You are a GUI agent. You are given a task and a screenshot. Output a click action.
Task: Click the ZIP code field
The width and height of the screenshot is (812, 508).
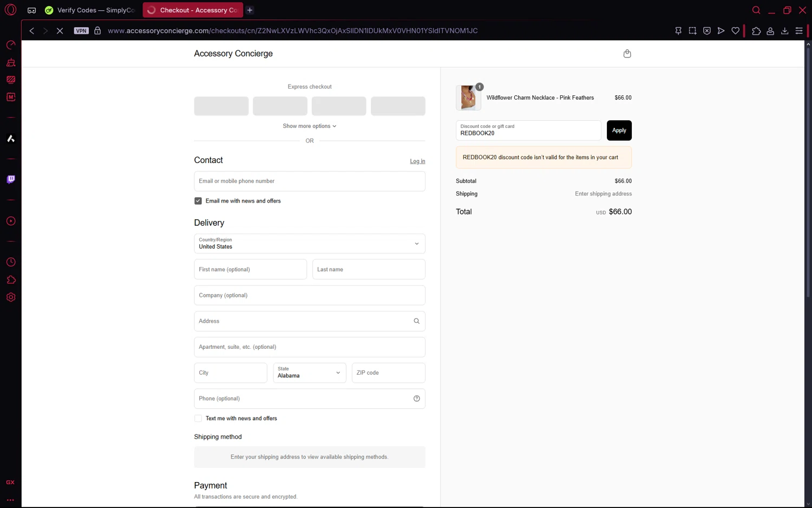pyautogui.click(x=389, y=373)
